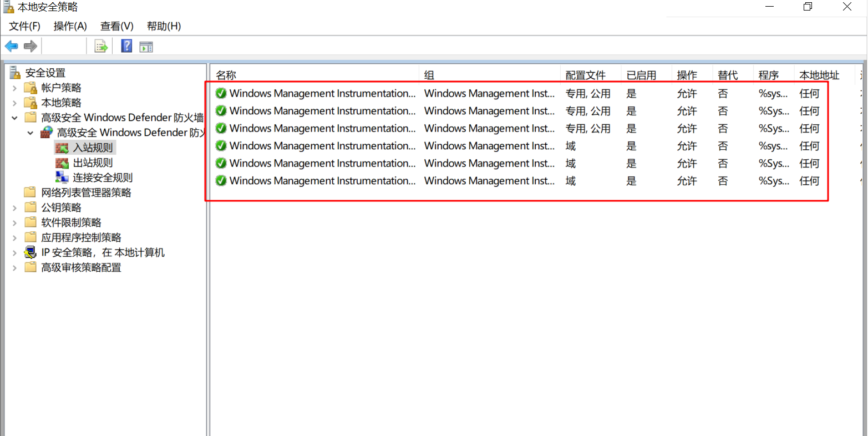Expand the 软件限制策略 node
Viewport: 868px width, 436px height.
point(15,222)
